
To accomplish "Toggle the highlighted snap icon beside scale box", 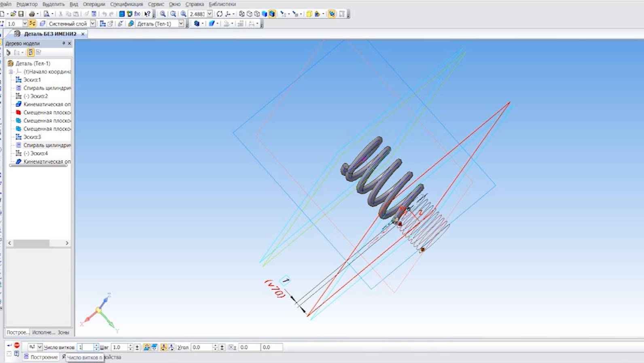I will 32,23.
